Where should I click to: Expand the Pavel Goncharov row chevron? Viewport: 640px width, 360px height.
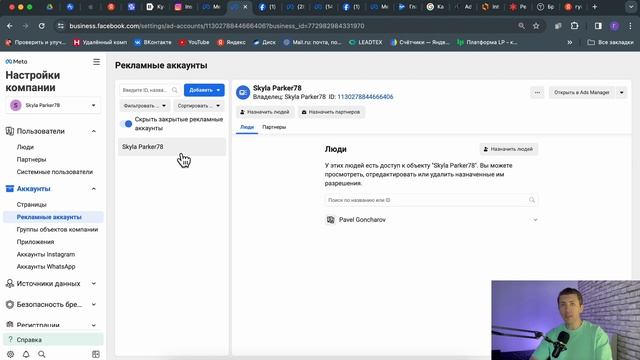[535, 220]
